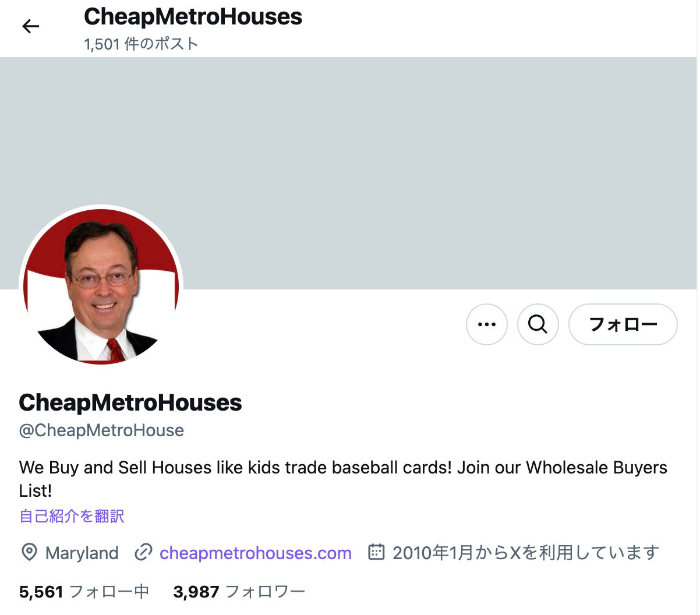The image size is (700, 615).
Task: Click the 自己紹介を翻訳 translate bio link
Action: [x=72, y=516]
